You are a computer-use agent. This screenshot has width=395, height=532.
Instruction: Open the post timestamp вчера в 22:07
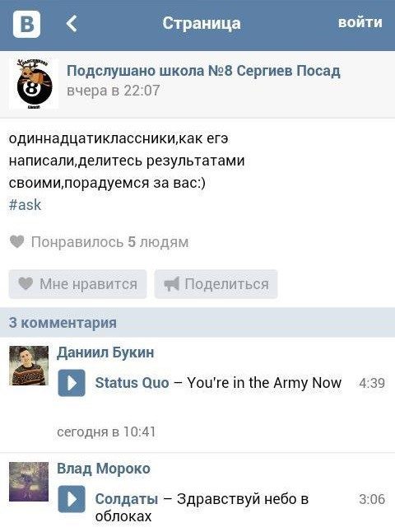pyautogui.click(x=114, y=91)
